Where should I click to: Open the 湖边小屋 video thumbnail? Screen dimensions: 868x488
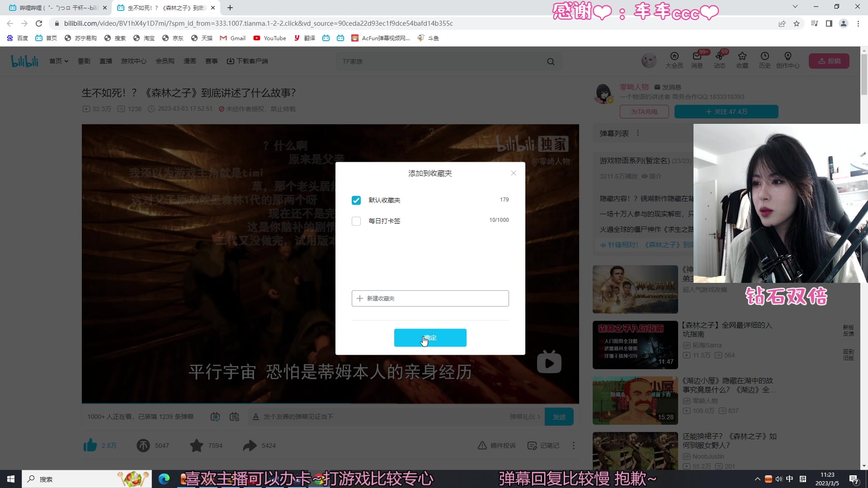click(x=635, y=400)
